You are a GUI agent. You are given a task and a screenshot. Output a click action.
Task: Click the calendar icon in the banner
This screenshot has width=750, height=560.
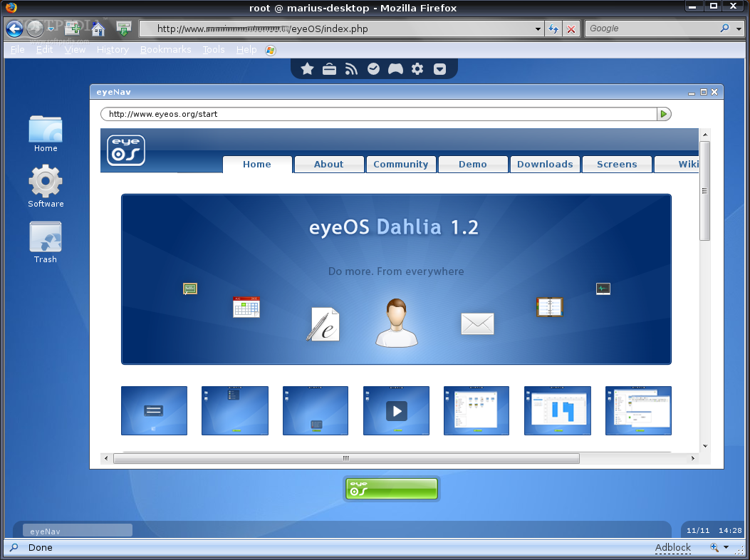pos(246,307)
